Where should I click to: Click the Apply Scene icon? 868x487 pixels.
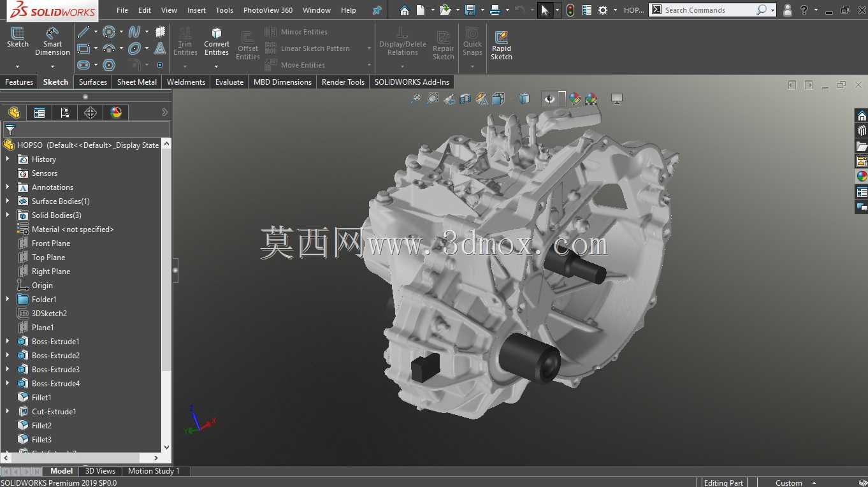click(591, 99)
